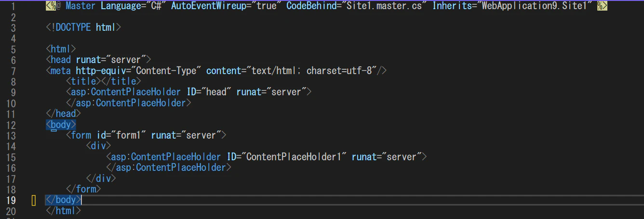Click the opening <title> tag on line 8
Viewport: 644px width, 219px height.
[x=83, y=81]
